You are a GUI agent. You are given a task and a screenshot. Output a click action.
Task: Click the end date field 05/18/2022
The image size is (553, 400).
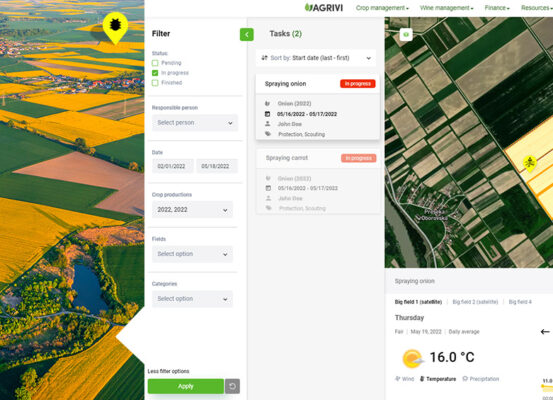pos(217,166)
